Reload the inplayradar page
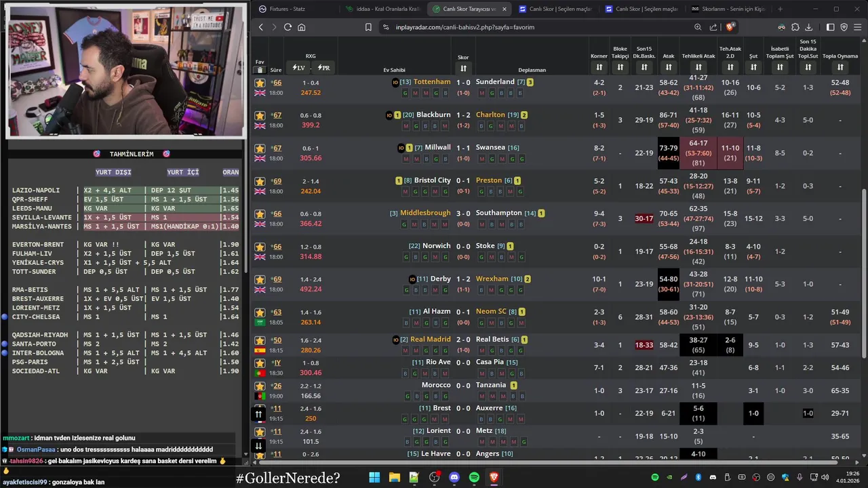Image resolution: width=868 pixels, height=488 pixels. click(288, 27)
